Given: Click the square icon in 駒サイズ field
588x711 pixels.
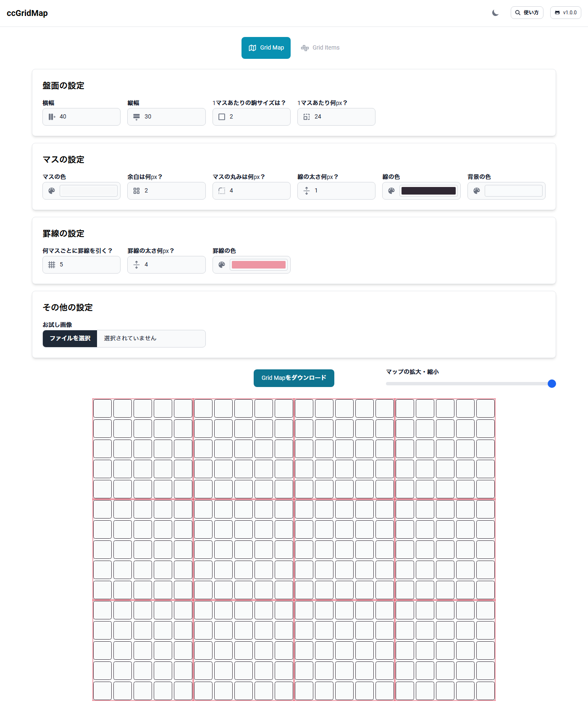Looking at the screenshot, I should (x=222, y=117).
